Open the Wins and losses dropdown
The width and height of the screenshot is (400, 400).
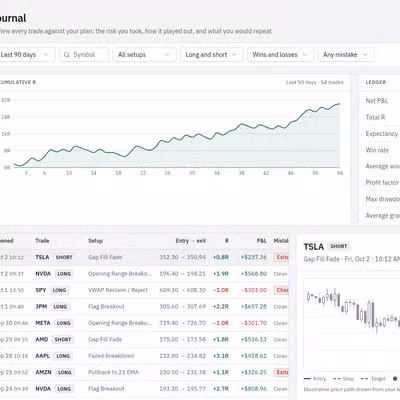click(280, 55)
